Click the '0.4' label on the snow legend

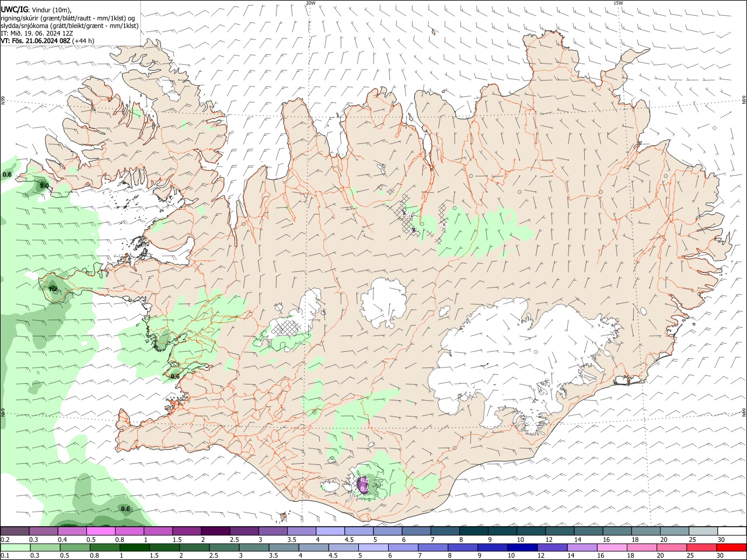click(62, 540)
